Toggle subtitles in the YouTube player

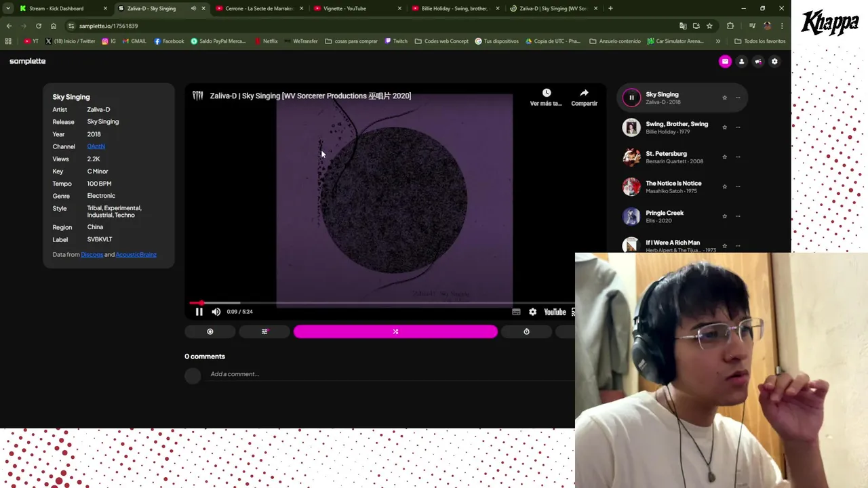[x=516, y=312]
